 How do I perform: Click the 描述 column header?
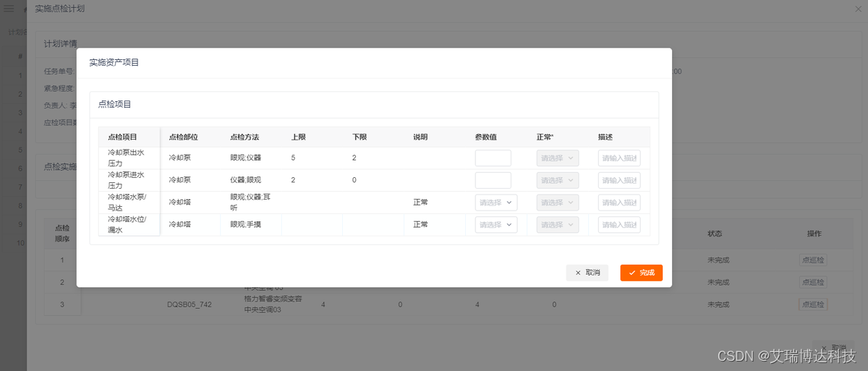619,137
